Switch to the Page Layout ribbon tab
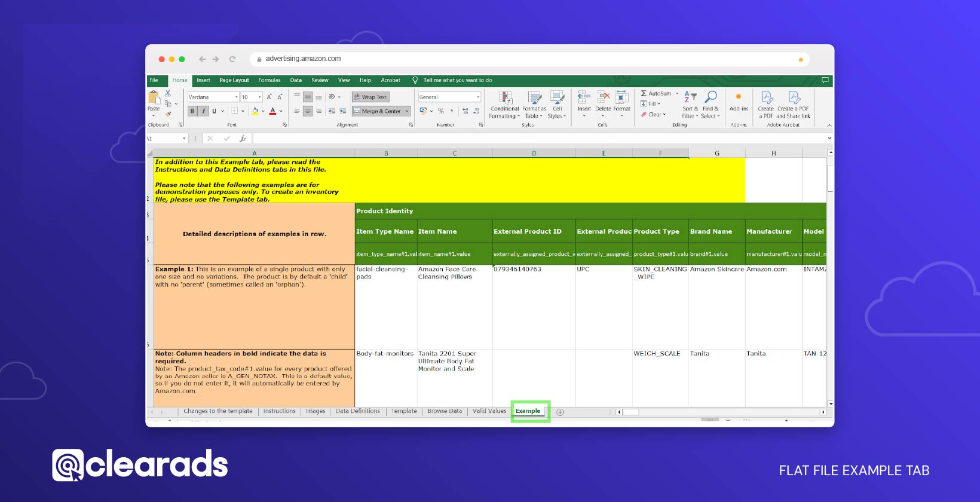 tap(234, 80)
